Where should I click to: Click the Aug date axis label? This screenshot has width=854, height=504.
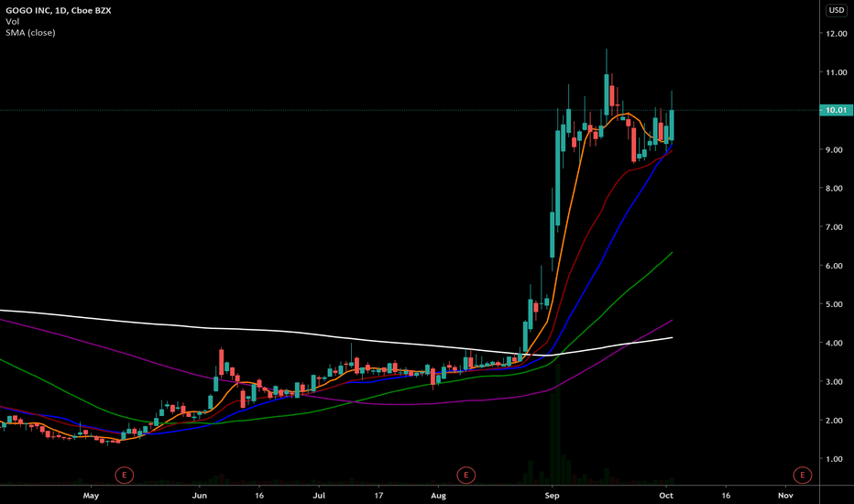438,496
